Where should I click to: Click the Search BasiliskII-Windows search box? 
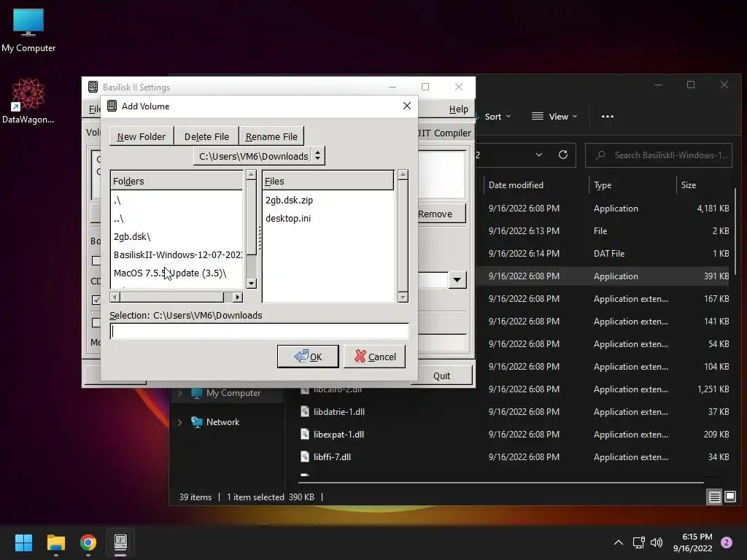tap(659, 155)
